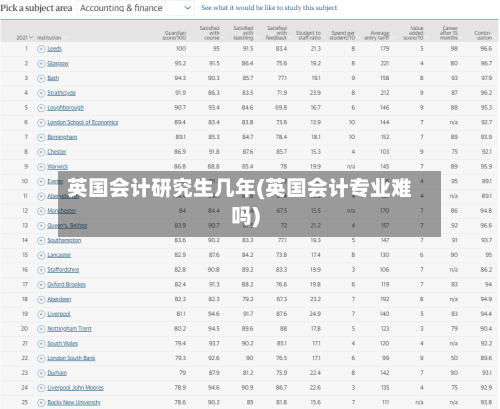Open the Liverpool John Moores link
The height and width of the screenshot is (409, 500).
coord(75,387)
